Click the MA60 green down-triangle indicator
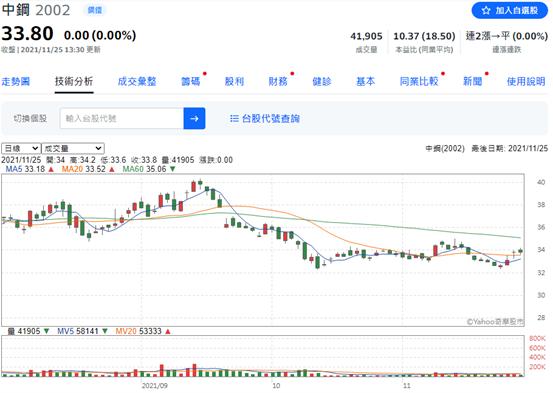 click(x=172, y=169)
